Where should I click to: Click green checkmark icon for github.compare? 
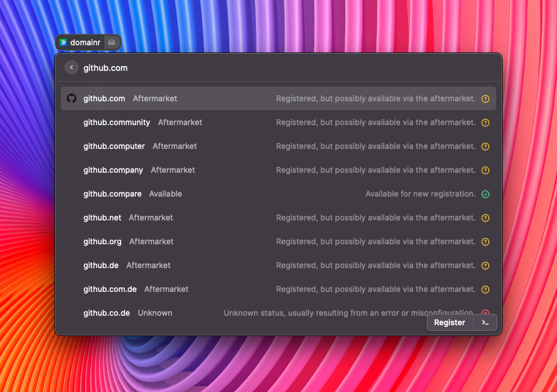pyautogui.click(x=485, y=194)
